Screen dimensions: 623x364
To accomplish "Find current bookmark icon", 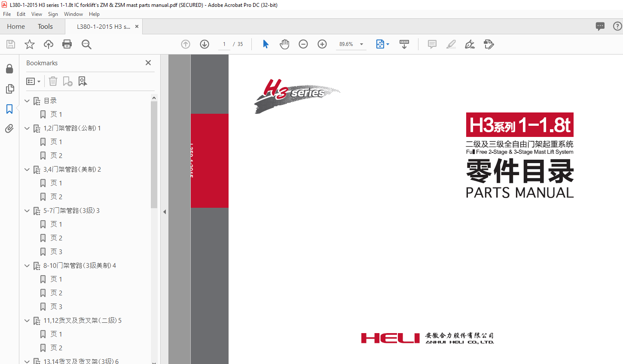I will [x=82, y=81].
